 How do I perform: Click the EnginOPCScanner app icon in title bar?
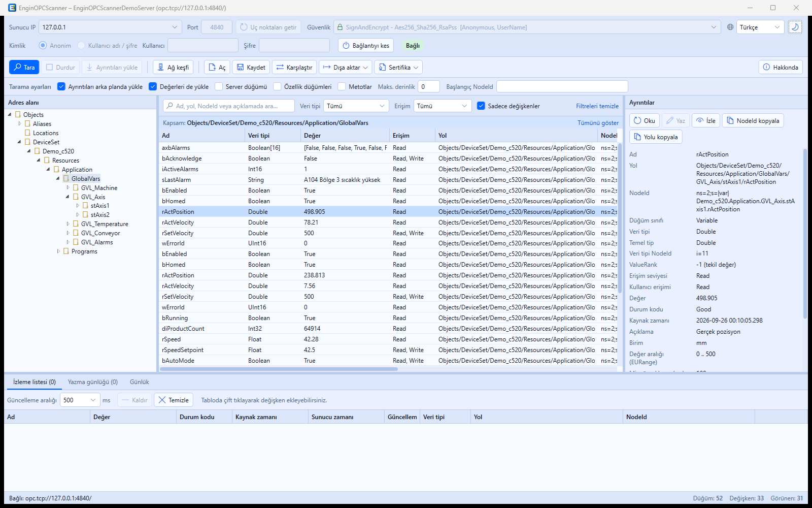[x=12, y=8]
